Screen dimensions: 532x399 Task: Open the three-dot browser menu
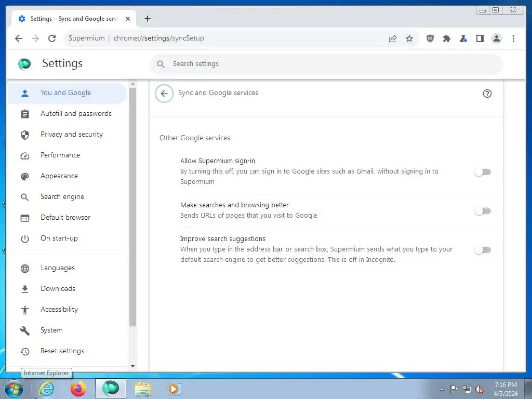[513, 38]
